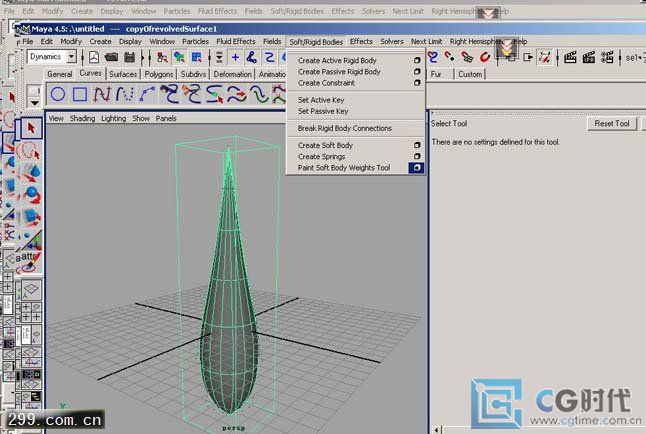Click the NURBS square shelf icon
646x434 pixels.
coord(80,94)
